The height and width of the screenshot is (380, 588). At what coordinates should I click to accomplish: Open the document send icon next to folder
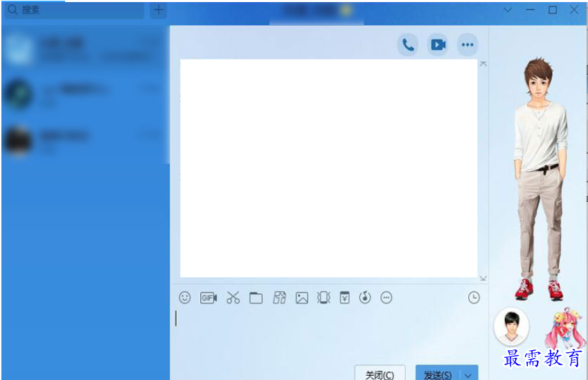[x=279, y=297]
